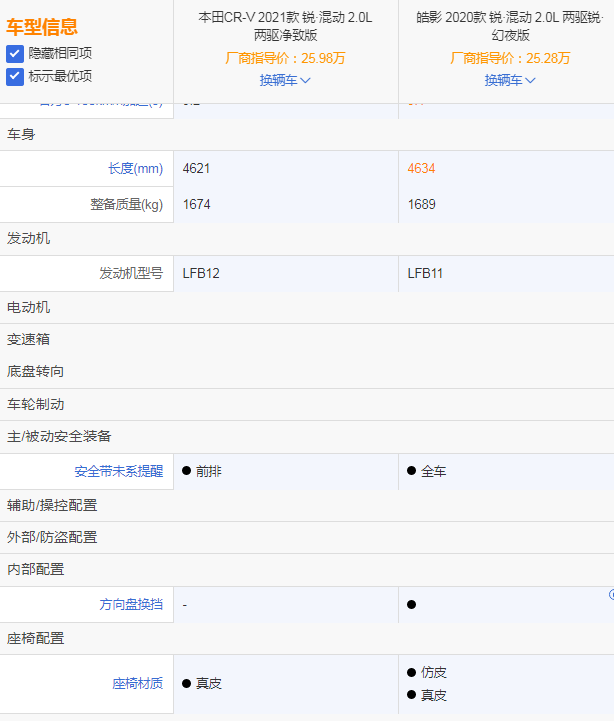614x721 pixels.
Task: Click the 发动机型号 parameter link
Action: tap(130, 273)
